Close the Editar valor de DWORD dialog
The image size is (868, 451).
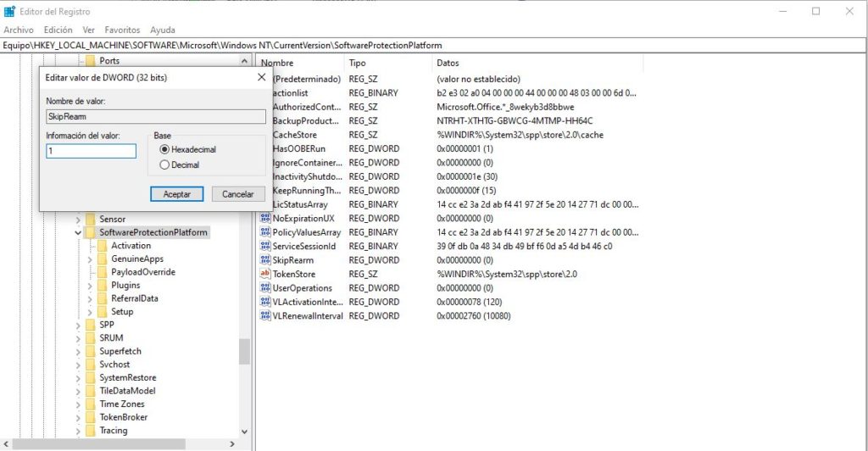click(262, 77)
